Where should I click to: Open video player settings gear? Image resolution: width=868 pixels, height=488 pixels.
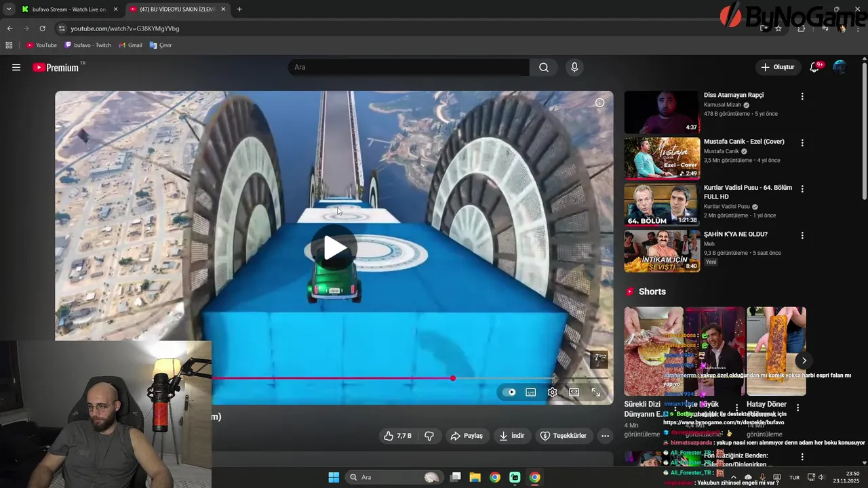[552, 392]
